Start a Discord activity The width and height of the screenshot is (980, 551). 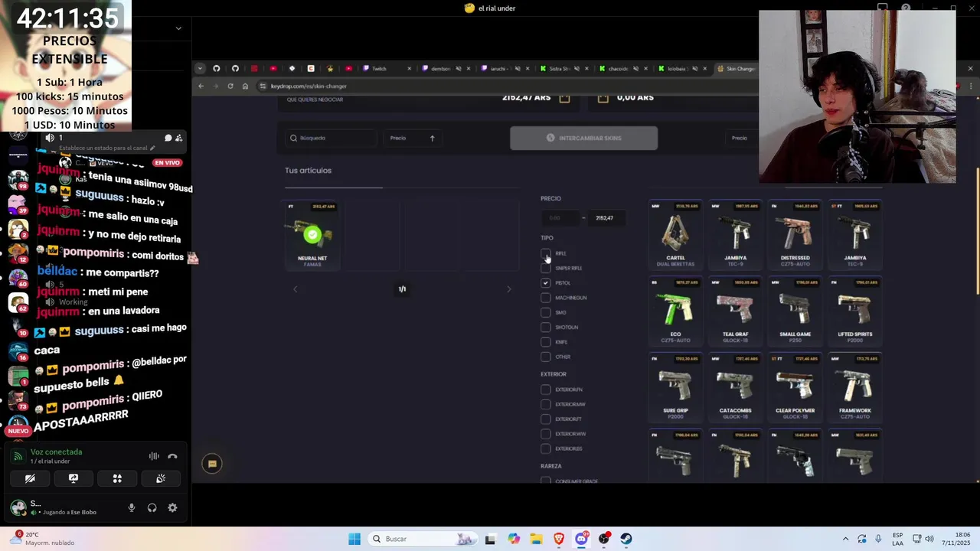(x=117, y=478)
